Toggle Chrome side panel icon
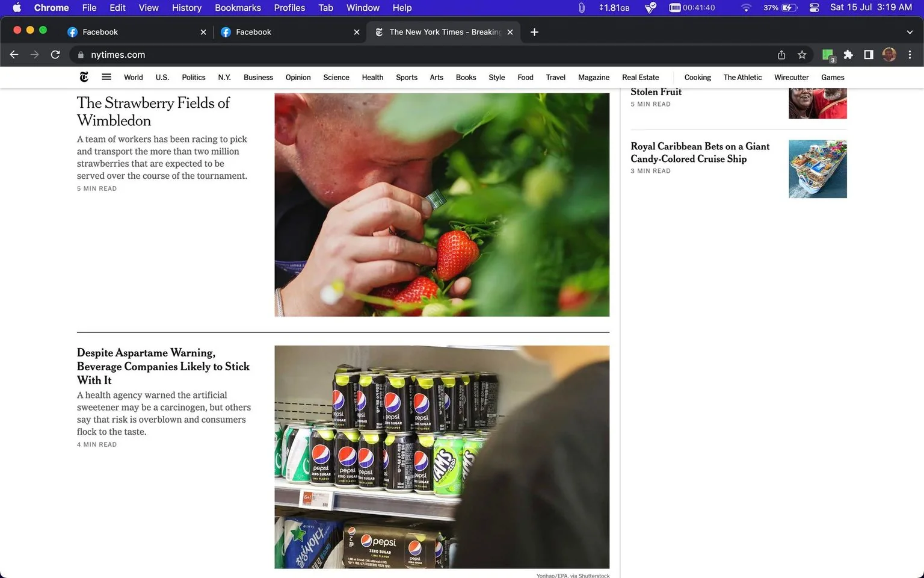924x578 pixels. coord(869,55)
